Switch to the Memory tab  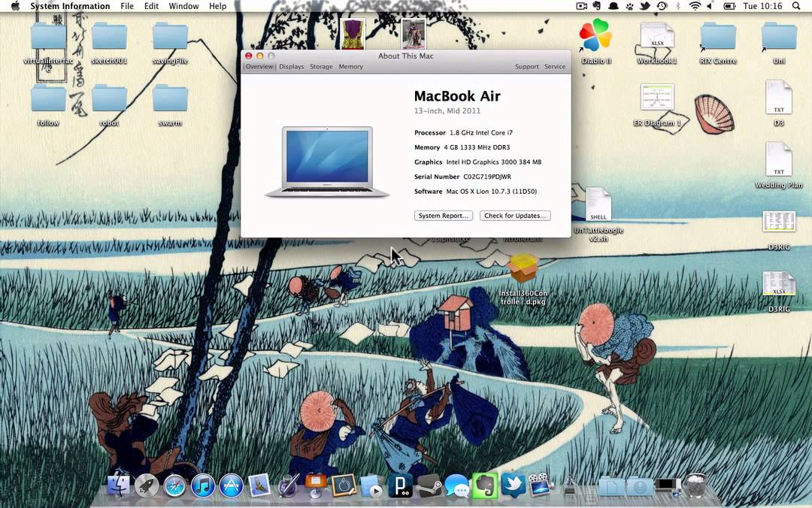(x=350, y=67)
